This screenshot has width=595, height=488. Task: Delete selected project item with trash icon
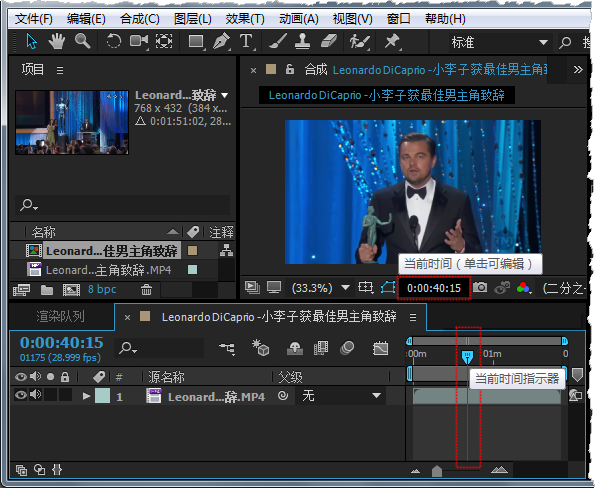146,290
